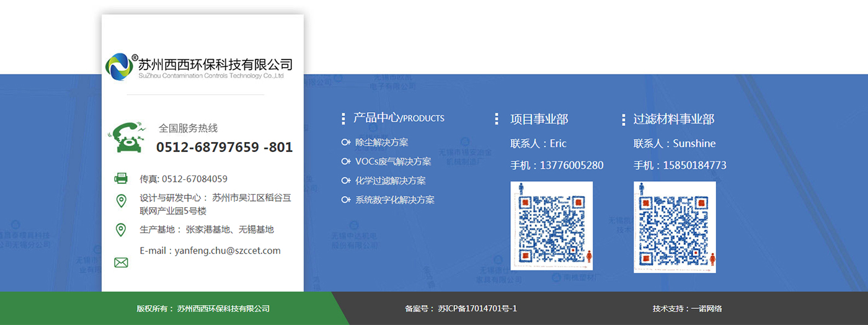
Task: Open the 系统数字化解决方案 link
Action: [x=394, y=200]
